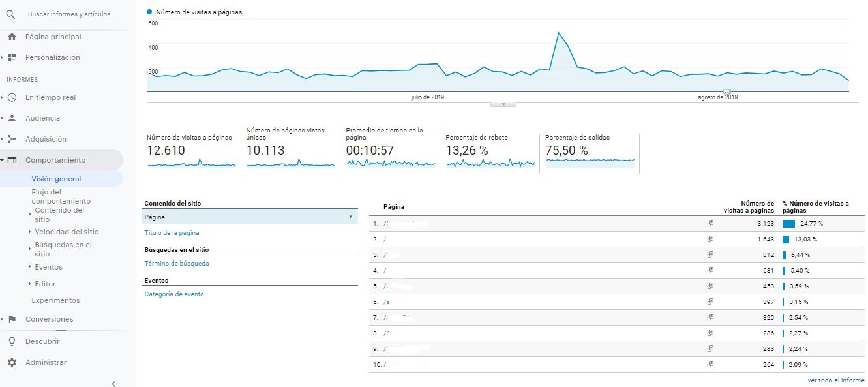Image resolution: width=868 pixels, height=387 pixels.
Task: Click the Personalización dashboard icon
Action: (12, 57)
